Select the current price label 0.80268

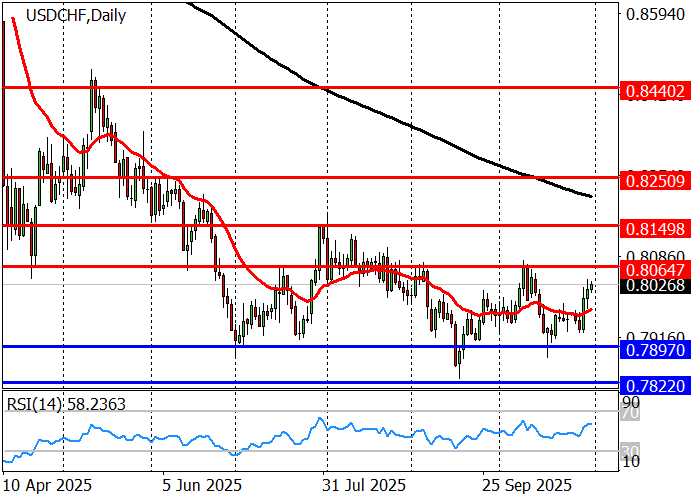655,286
